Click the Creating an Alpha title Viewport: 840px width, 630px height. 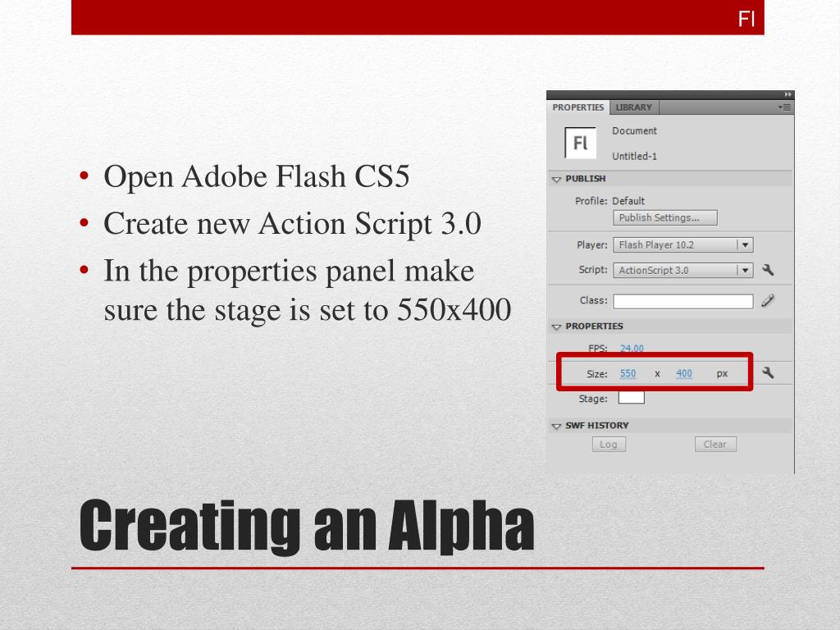click(x=307, y=526)
